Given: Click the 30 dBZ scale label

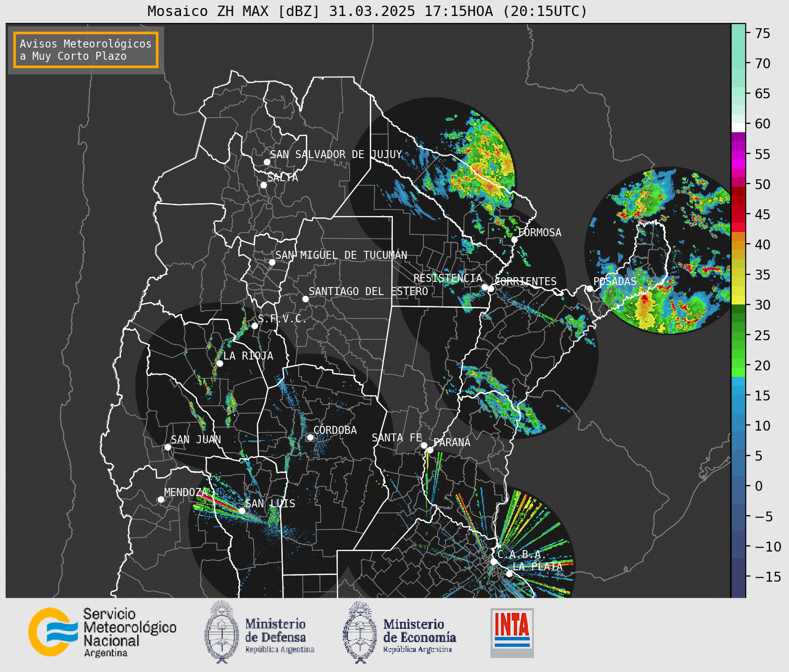Looking at the screenshot, I should tap(763, 305).
